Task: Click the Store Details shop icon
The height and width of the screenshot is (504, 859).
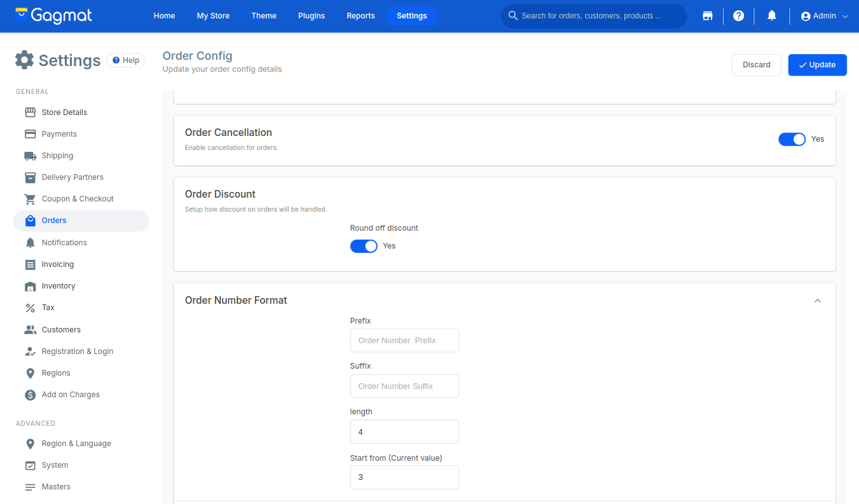Action: click(x=30, y=112)
